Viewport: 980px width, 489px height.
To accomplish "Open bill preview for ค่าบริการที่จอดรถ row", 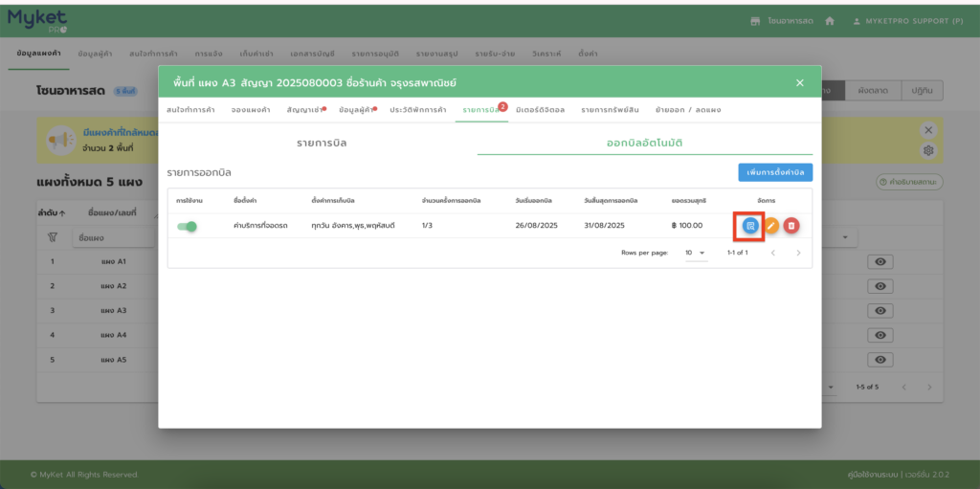I will (750, 226).
